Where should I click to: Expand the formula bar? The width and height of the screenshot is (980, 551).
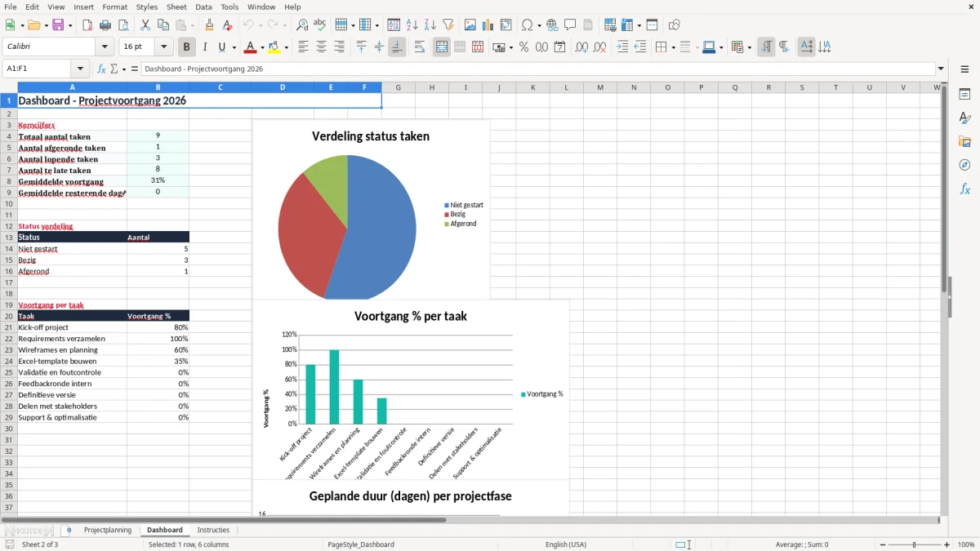pos(941,69)
